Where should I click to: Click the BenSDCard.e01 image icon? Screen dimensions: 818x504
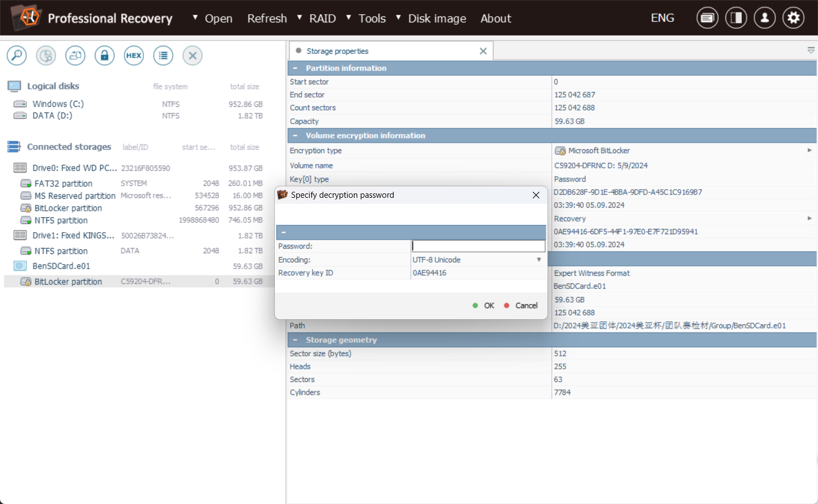(20, 266)
